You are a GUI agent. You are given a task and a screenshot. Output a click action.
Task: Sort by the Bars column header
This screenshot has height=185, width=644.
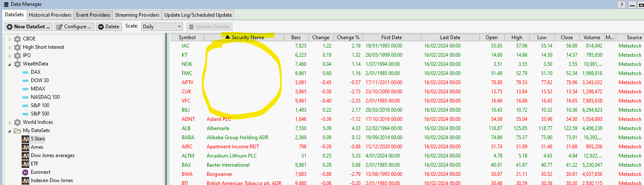pyautogui.click(x=296, y=37)
